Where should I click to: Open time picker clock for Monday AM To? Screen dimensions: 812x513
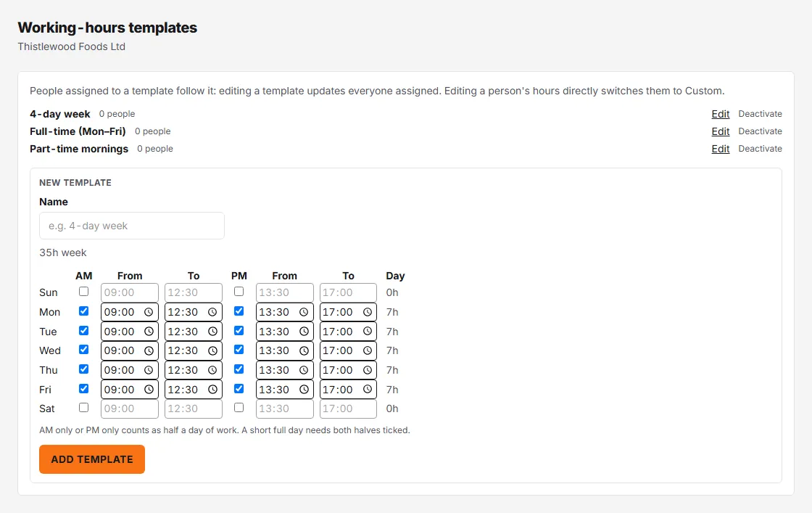coord(212,312)
